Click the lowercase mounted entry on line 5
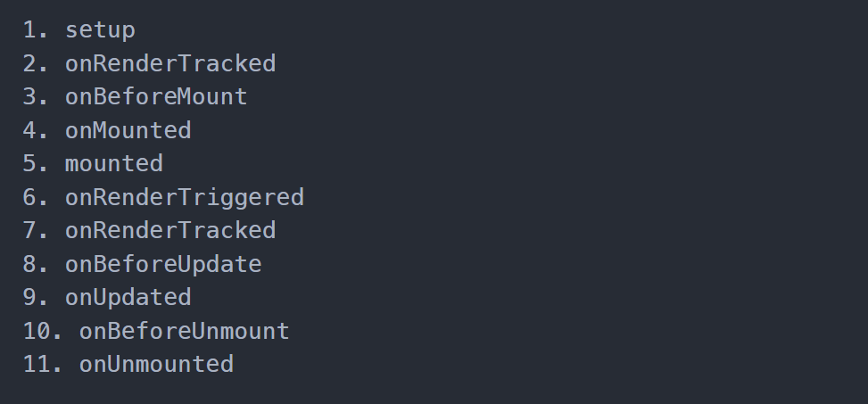The image size is (868, 404). pyautogui.click(x=114, y=164)
